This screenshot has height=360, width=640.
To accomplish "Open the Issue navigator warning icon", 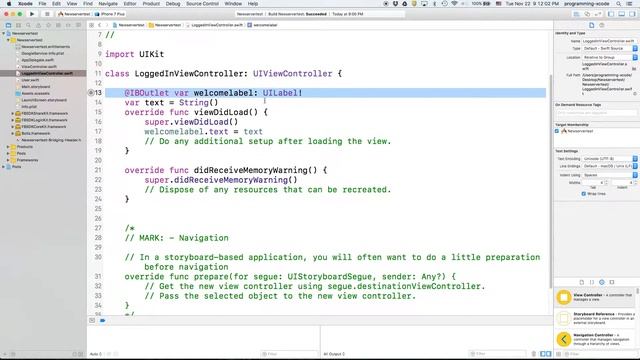I will pyautogui.click(x=38, y=25).
